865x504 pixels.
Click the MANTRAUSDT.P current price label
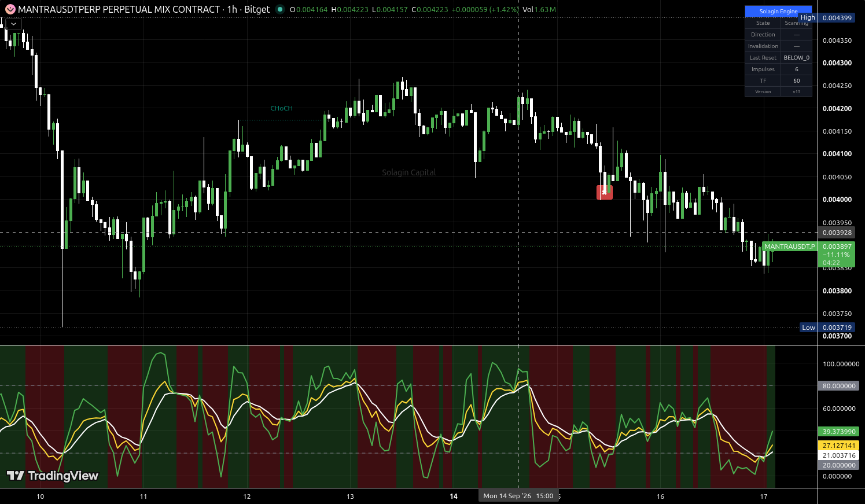[x=790, y=247]
